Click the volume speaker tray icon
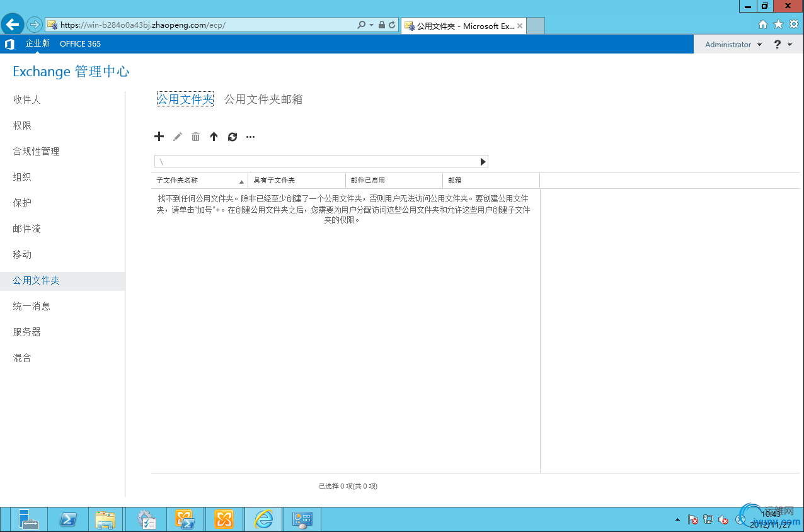This screenshot has height=532, width=804. coord(724,520)
